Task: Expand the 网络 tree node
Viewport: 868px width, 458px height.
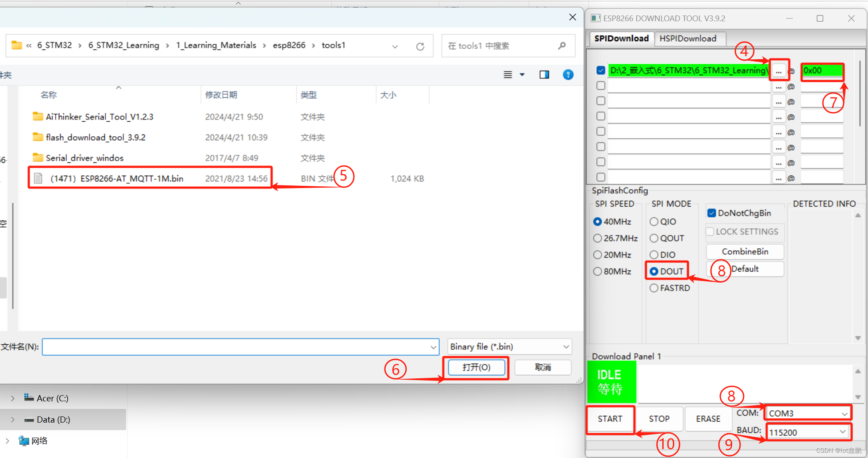Action: [x=8, y=441]
